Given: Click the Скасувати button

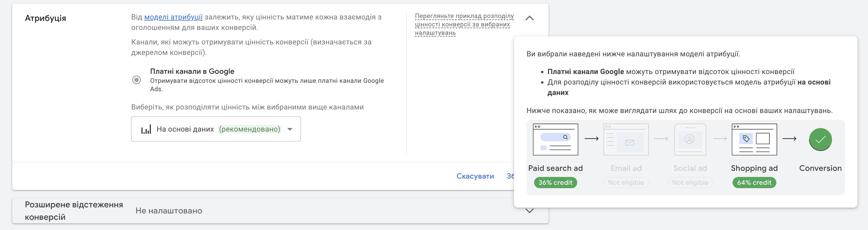Looking at the screenshot, I should (x=475, y=176).
